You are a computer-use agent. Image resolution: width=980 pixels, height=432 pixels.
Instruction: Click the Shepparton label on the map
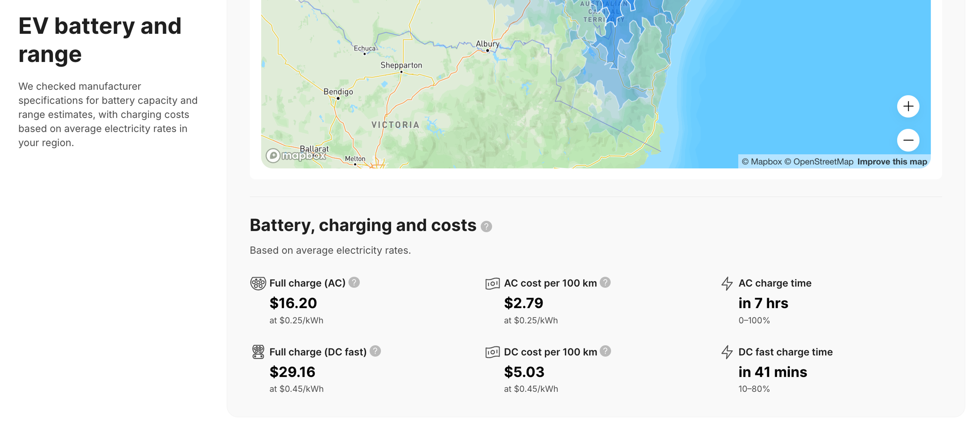pos(401,65)
